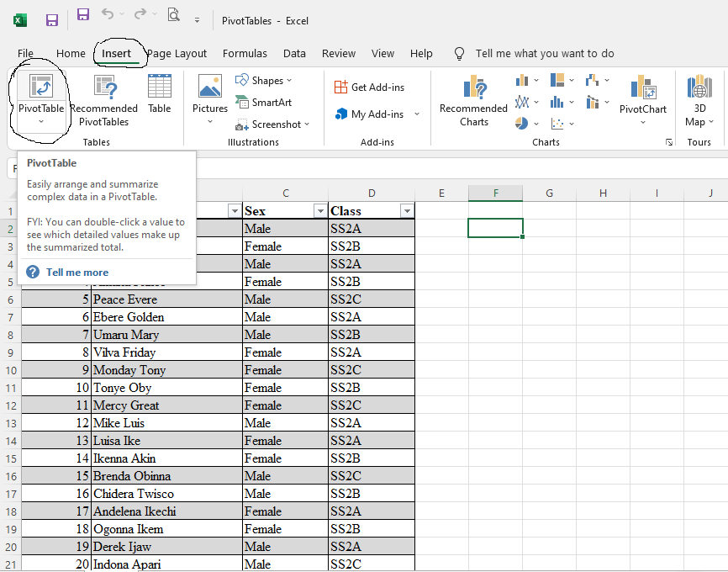Switch to the Data tab
Screen dimensions: 728x572
[294, 54]
